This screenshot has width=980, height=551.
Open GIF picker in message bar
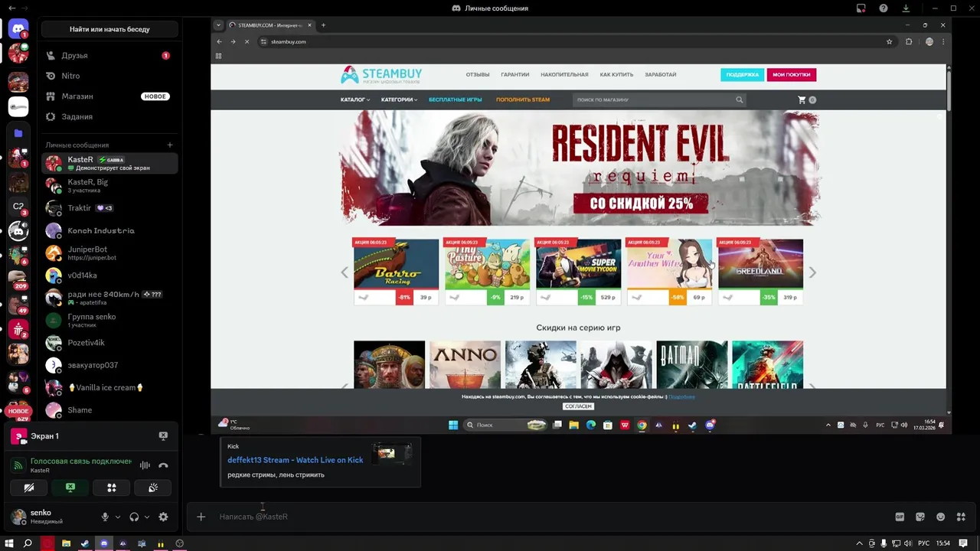pyautogui.click(x=900, y=517)
